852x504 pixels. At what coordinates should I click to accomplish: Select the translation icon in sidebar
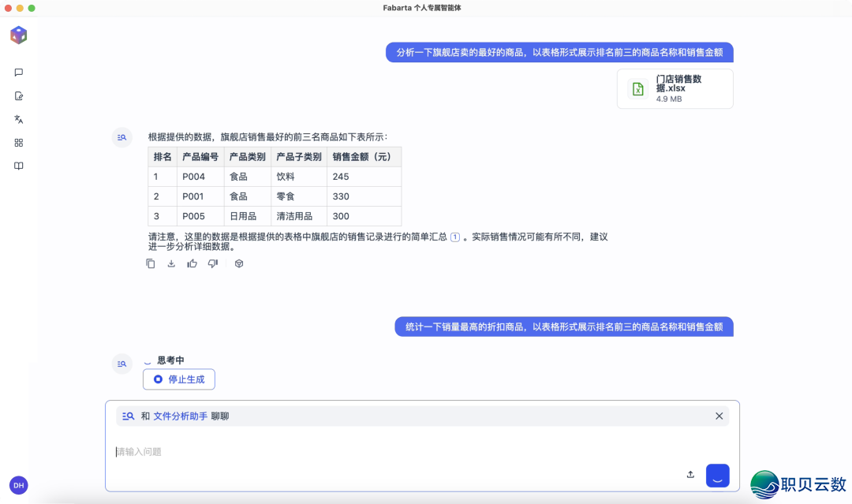pos(19,120)
